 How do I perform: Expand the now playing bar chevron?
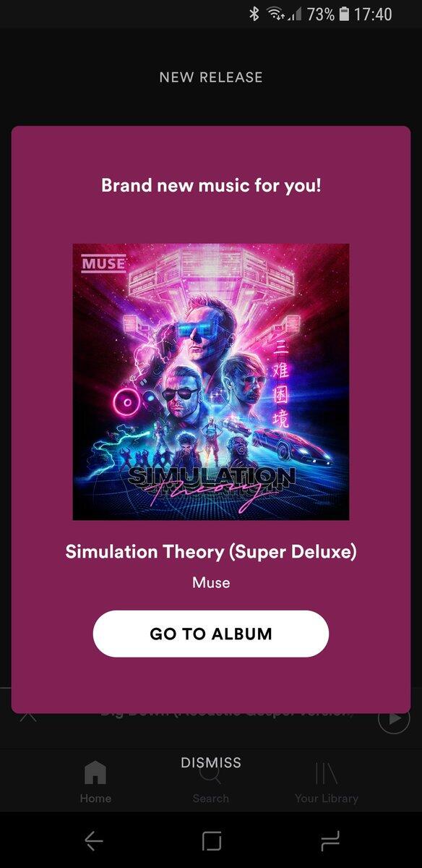coord(27,716)
